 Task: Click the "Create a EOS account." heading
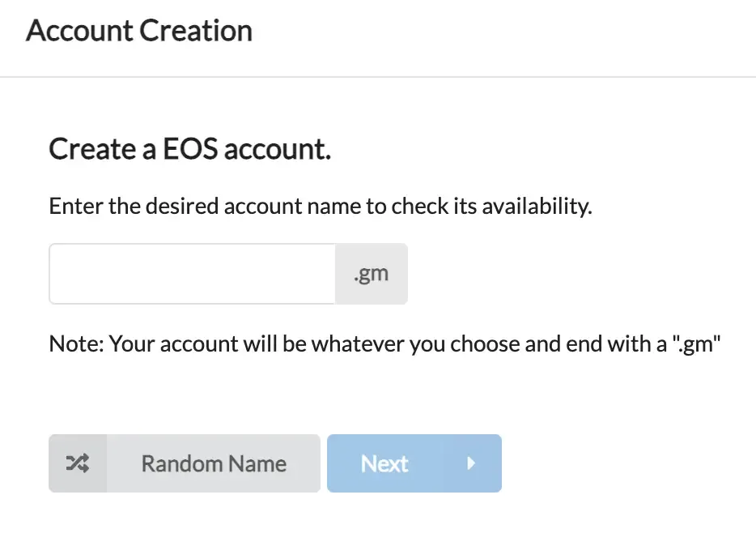(189, 149)
